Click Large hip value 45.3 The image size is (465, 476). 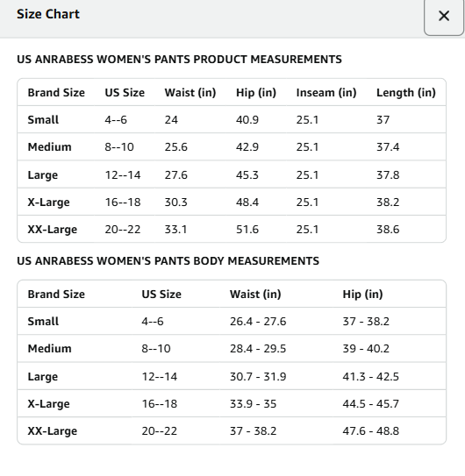tap(247, 174)
